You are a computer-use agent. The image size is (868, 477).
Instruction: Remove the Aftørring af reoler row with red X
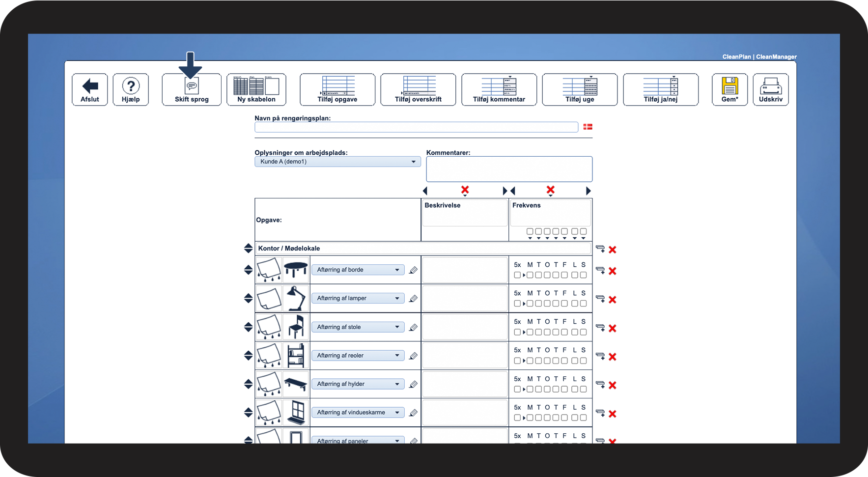613,357
